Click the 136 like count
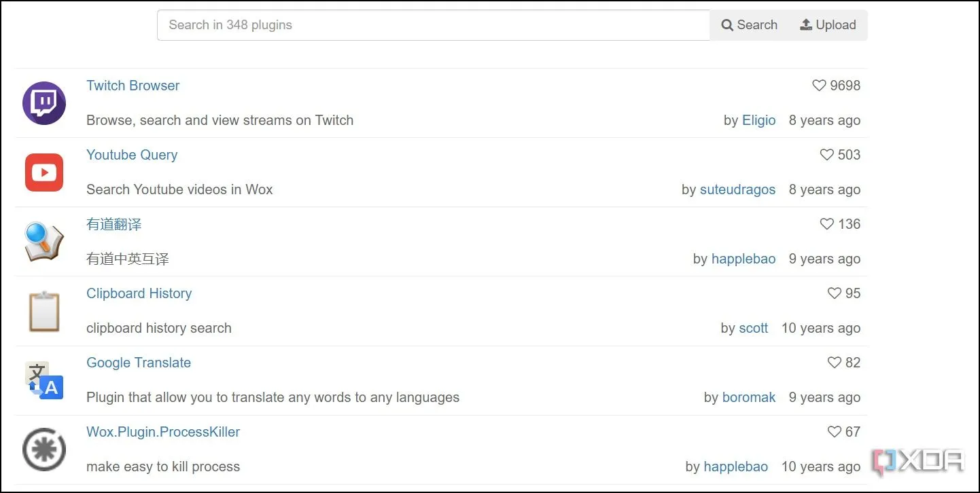The width and height of the screenshot is (980, 493). pos(850,224)
